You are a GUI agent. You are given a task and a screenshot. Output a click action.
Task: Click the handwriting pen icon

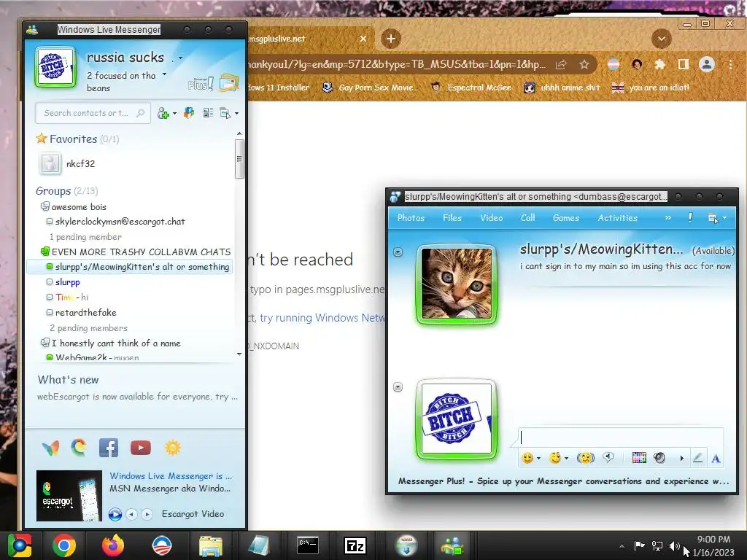point(697,458)
